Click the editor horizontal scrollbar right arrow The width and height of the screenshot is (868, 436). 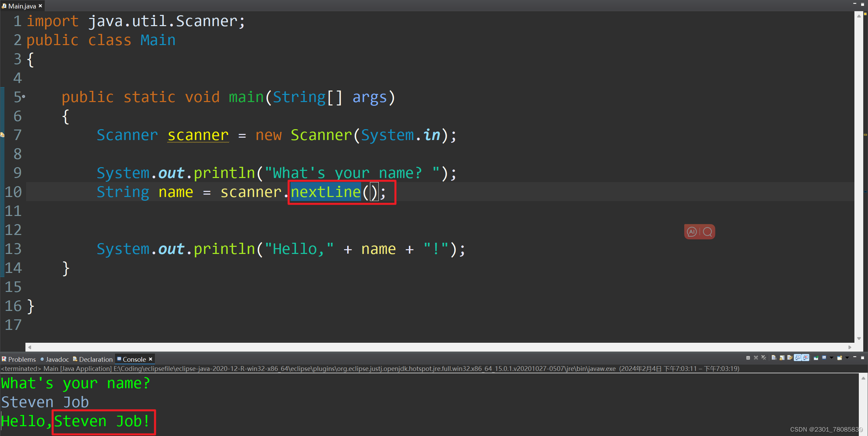(850, 347)
